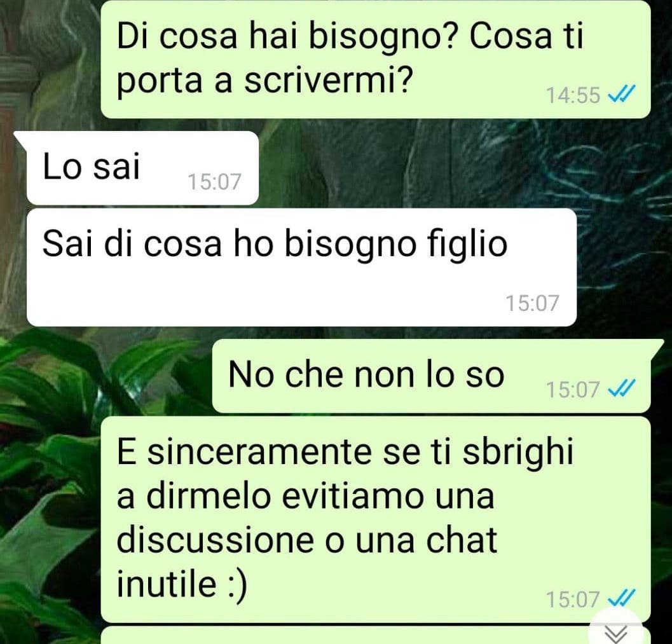This screenshot has width=672, height=644.
Task: Select the 'No che non lo so' message
Action: [x=431, y=376]
